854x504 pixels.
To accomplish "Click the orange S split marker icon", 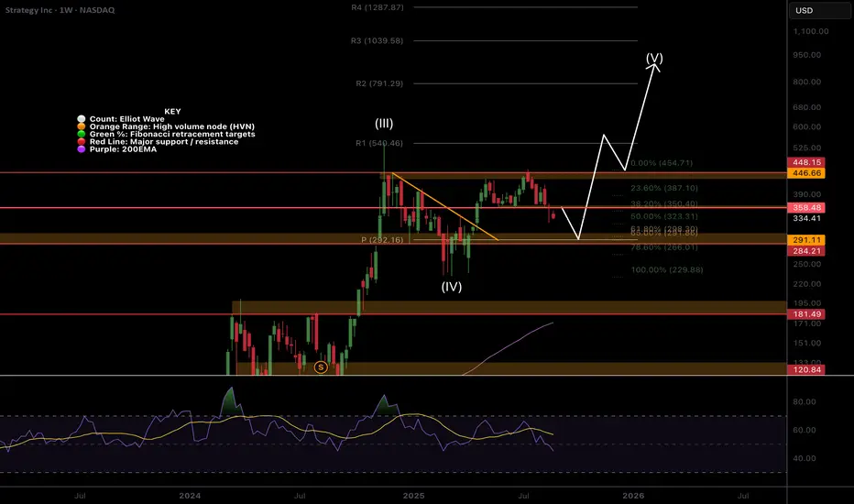I will pos(321,367).
